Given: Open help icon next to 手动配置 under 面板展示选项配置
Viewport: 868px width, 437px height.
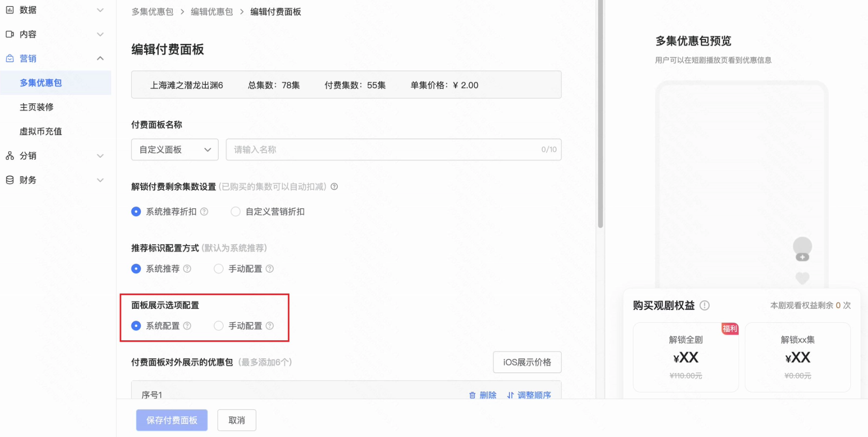Looking at the screenshot, I should (270, 326).
